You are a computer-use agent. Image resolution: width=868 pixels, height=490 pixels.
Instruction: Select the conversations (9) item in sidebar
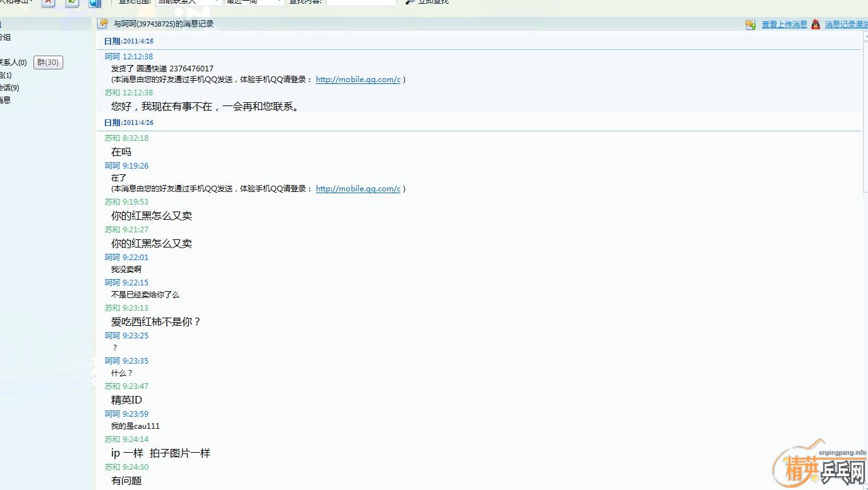point(9,88)
